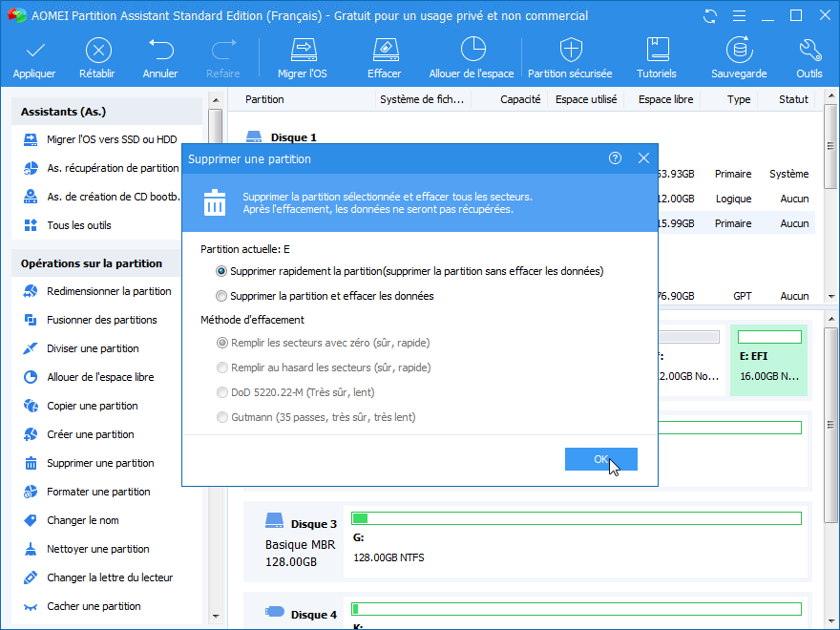Open the Effacer toolbar tool
Viewport: 840px width, 630px height.
(x=385, y=58)
